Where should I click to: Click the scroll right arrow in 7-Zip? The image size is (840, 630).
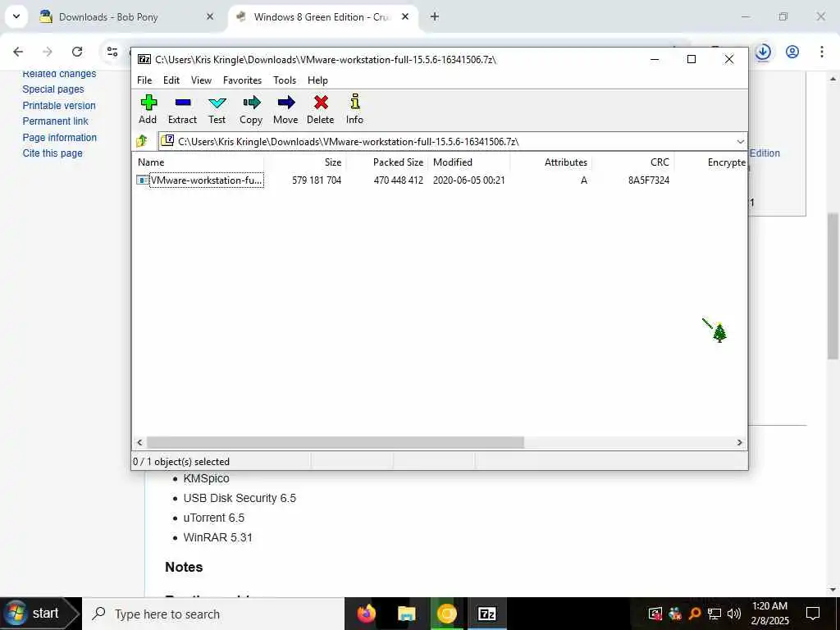pos(740,442)
